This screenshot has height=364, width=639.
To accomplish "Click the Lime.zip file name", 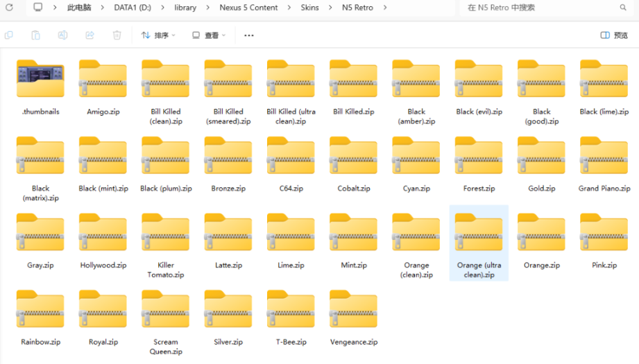I will click(x=291, y=265).
